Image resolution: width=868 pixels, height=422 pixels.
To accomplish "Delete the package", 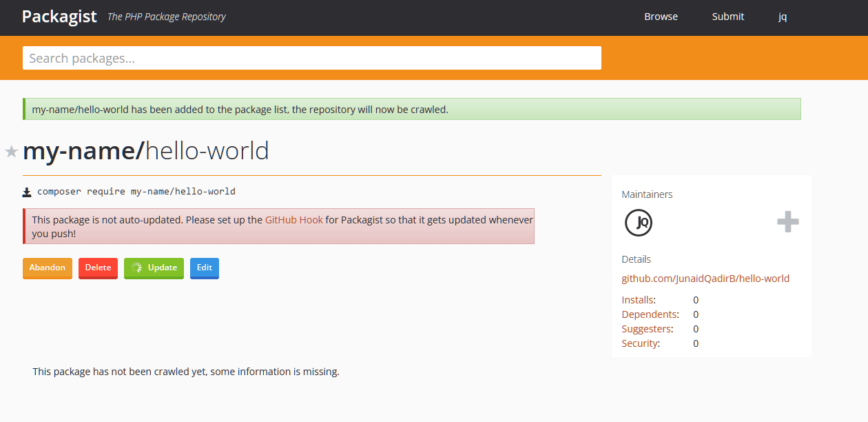I will 98,268.
